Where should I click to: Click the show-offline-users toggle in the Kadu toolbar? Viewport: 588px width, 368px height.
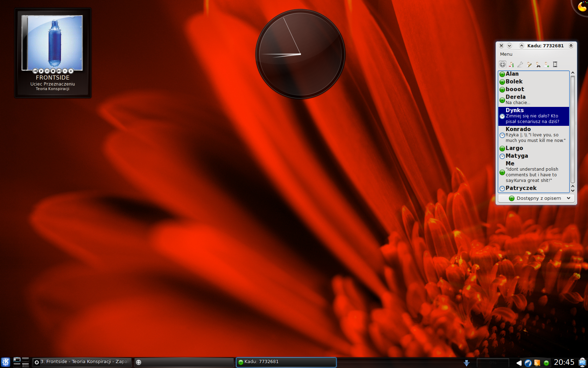click(503, 64)
